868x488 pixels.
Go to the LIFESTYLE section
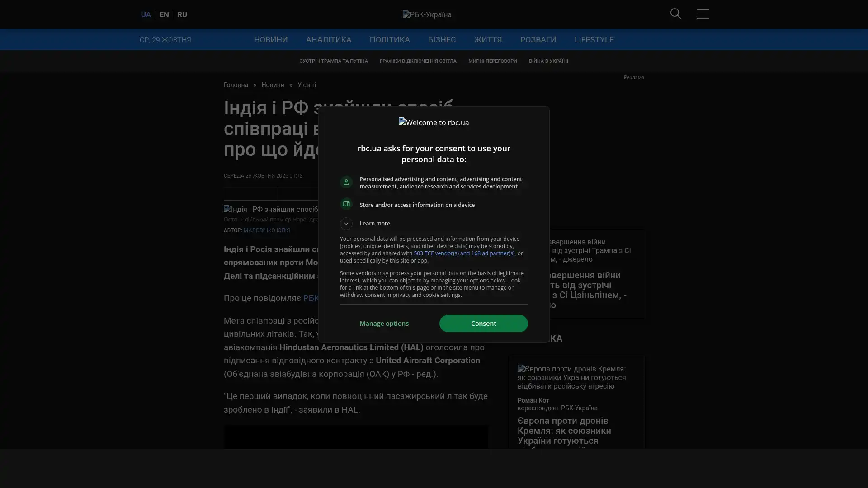click(x=594, y=40)
